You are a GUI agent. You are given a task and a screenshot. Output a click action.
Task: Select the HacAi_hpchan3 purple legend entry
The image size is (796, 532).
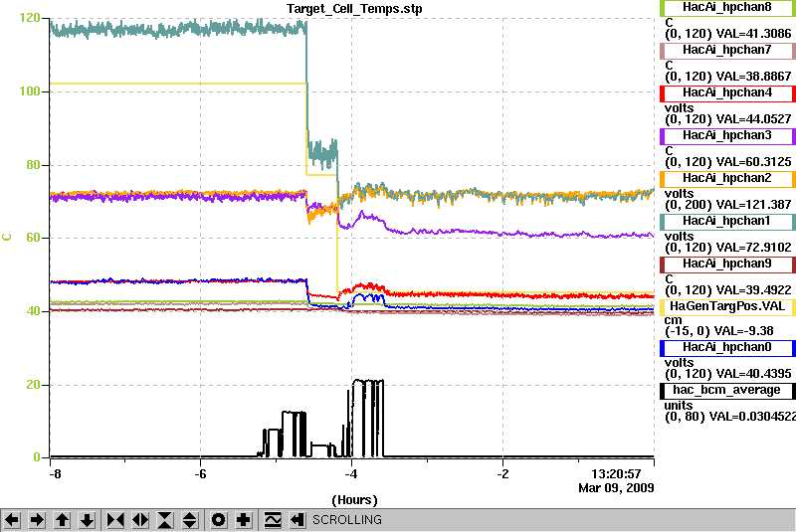tap(727, 136)
